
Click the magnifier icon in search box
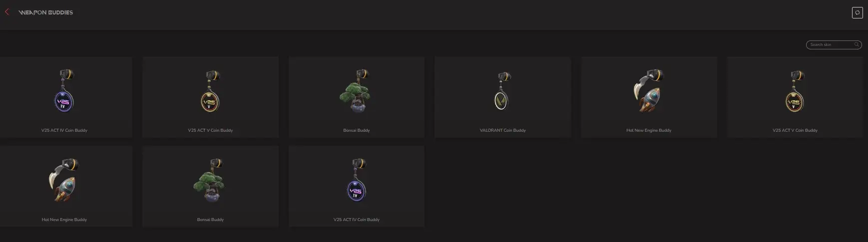(857, 44)
